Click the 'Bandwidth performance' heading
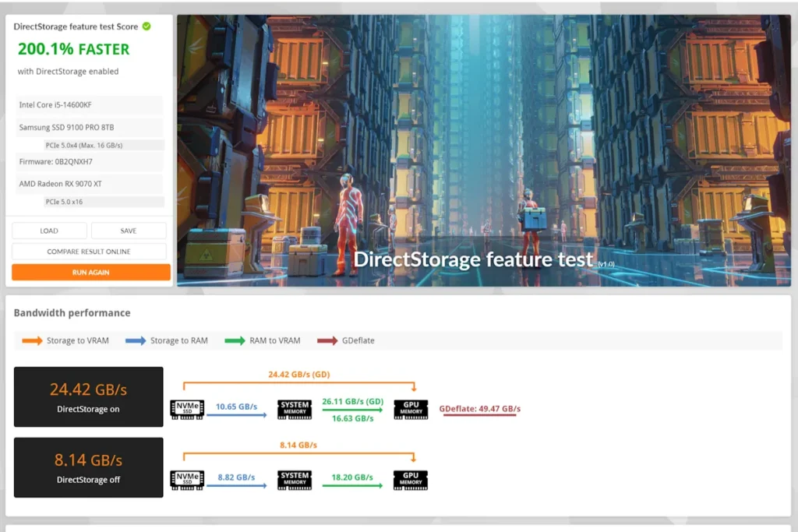798x532 pixels. pos(72,313)
